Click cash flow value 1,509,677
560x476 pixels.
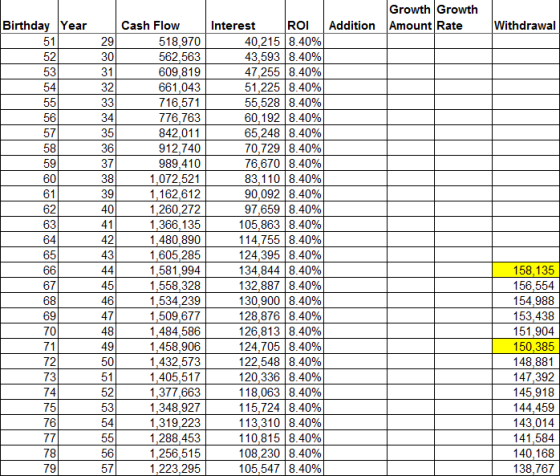click(x=175, y=316)
